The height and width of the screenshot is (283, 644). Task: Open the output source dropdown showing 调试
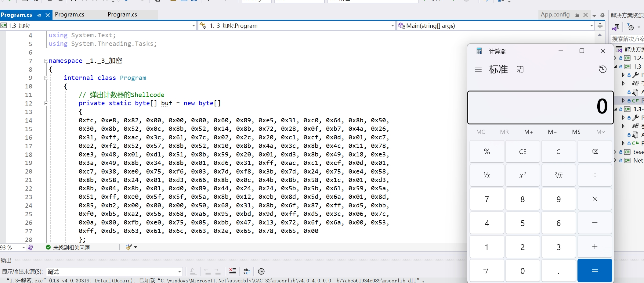(x=114, y=271)
